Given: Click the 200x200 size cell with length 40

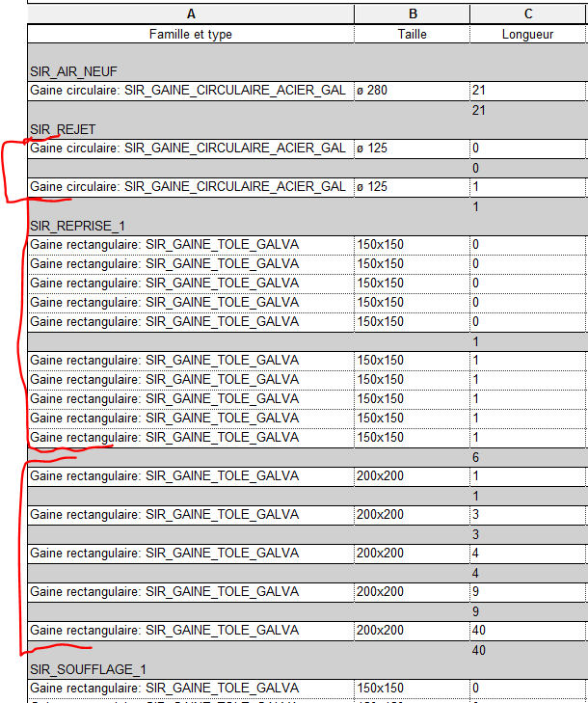Looking at the screenshot, I should pyautogui.click(x=412, y=630).
